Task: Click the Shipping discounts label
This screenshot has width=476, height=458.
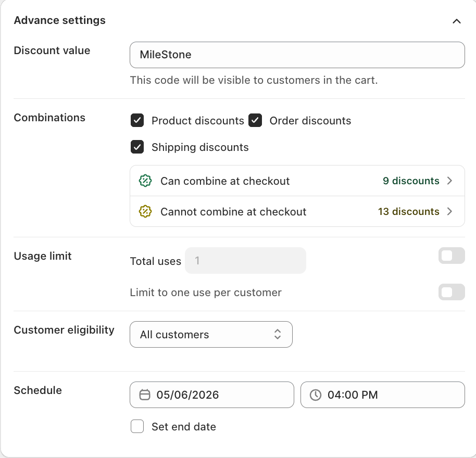Action: [200, 147]
